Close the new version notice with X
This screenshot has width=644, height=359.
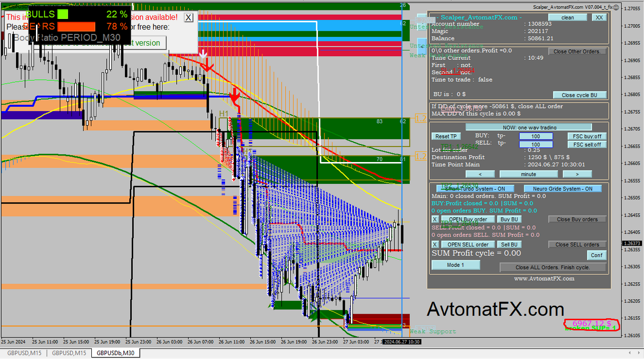point(188,17)
